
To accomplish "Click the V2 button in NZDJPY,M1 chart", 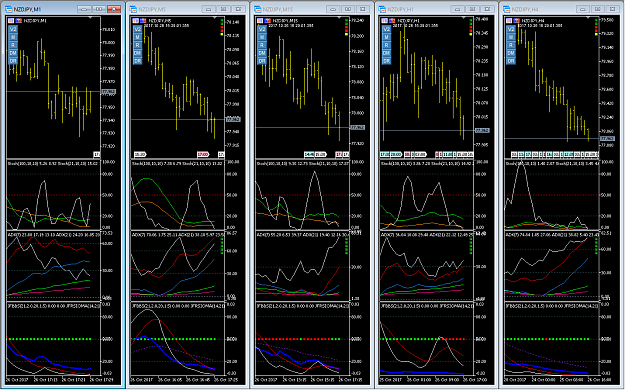I will tap(13, 29).
